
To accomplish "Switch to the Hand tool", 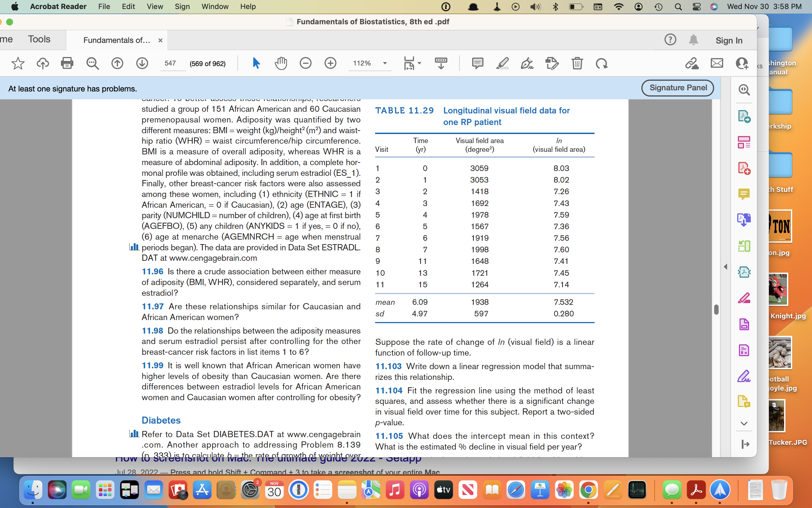I will (x=281, y=63).
